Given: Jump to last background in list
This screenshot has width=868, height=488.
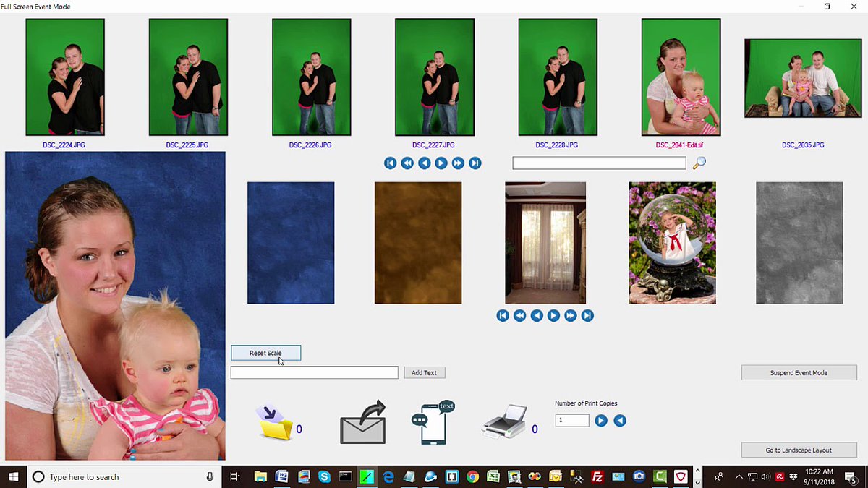Looking at the screenshot, I should (587, 315).
